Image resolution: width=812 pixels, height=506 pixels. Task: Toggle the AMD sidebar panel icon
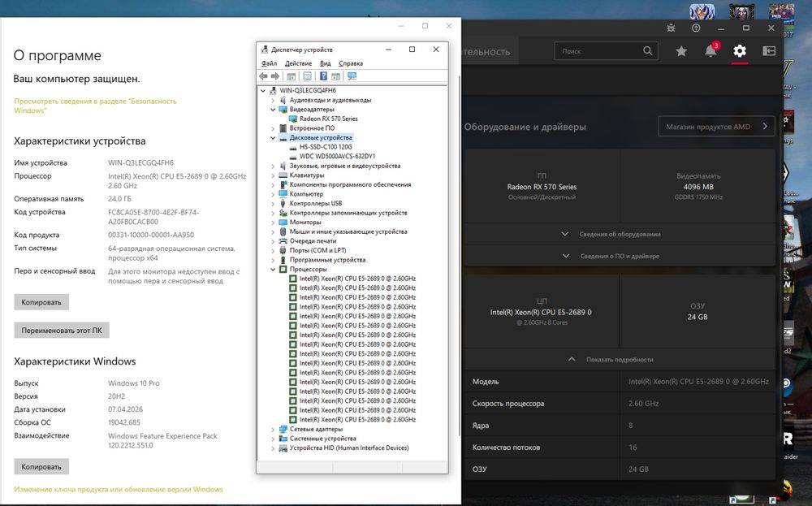(769, 51)
